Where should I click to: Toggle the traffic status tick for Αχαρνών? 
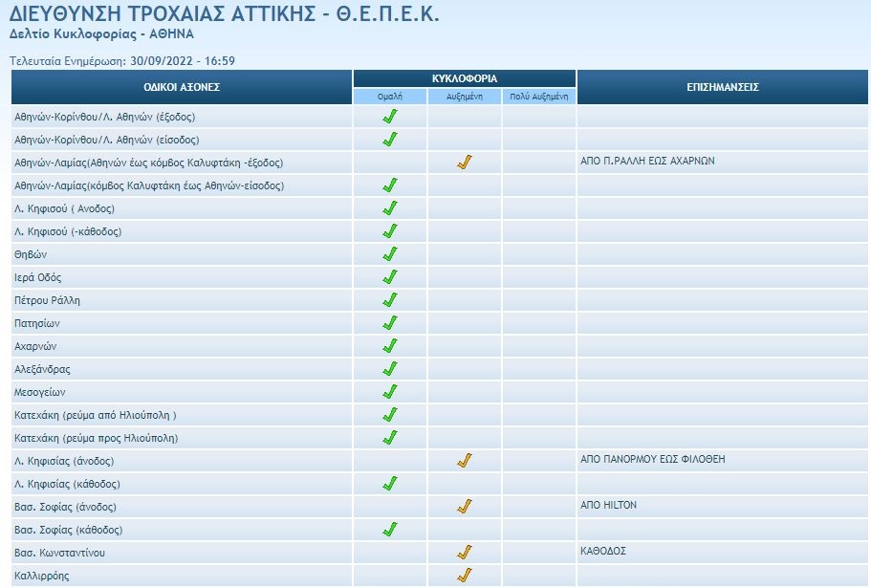point(388,345)
